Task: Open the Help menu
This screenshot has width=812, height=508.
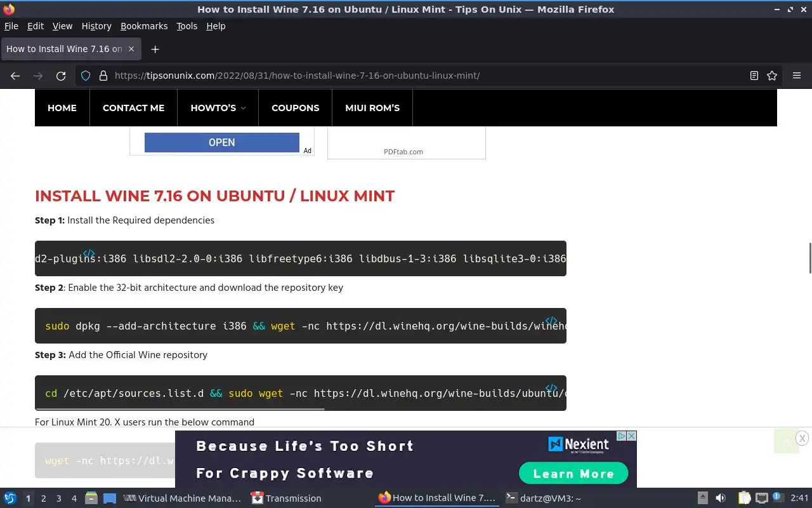Action: [x=216, y=26]
